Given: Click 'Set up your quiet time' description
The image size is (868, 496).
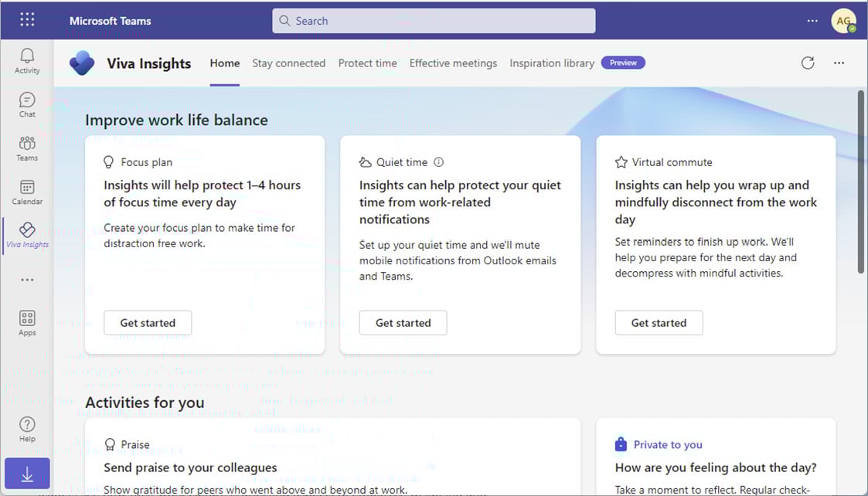Looking at the screenshot, I should (458, 260).
